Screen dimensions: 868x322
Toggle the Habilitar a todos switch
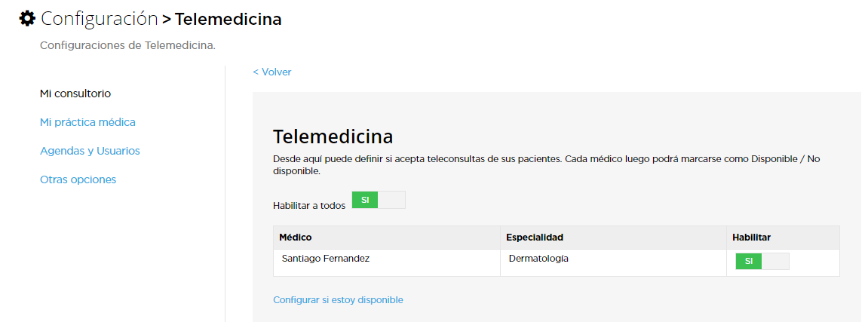379,200
